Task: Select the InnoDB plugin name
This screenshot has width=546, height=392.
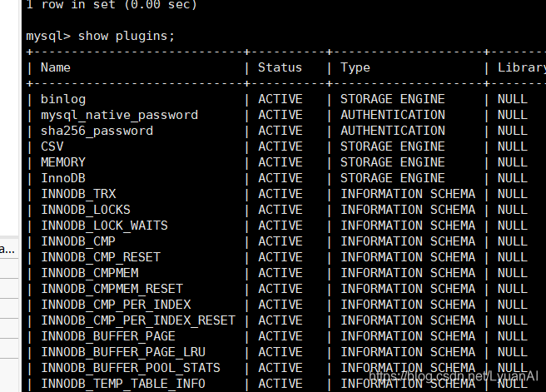Action: click(x=63, y=178)
